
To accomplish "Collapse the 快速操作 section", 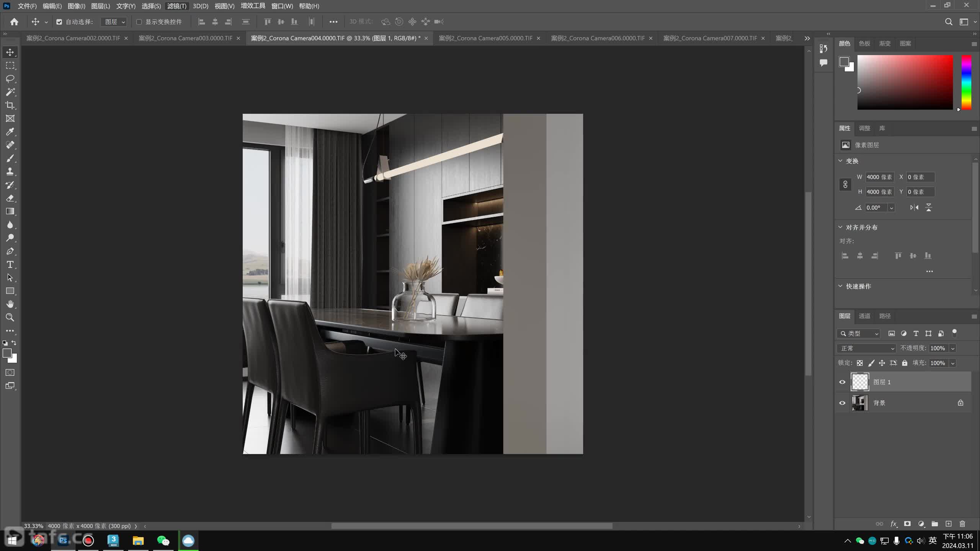I will [840, 286].
